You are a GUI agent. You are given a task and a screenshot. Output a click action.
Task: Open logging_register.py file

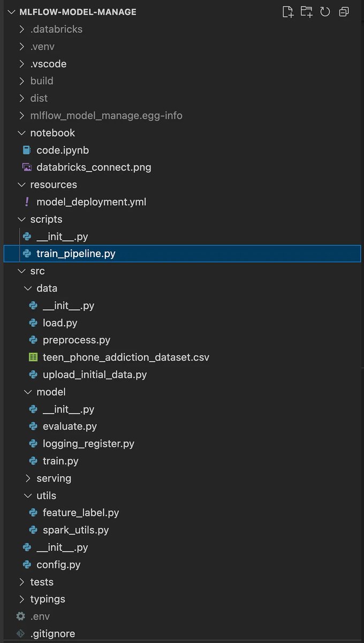click(x=88, y=444)
